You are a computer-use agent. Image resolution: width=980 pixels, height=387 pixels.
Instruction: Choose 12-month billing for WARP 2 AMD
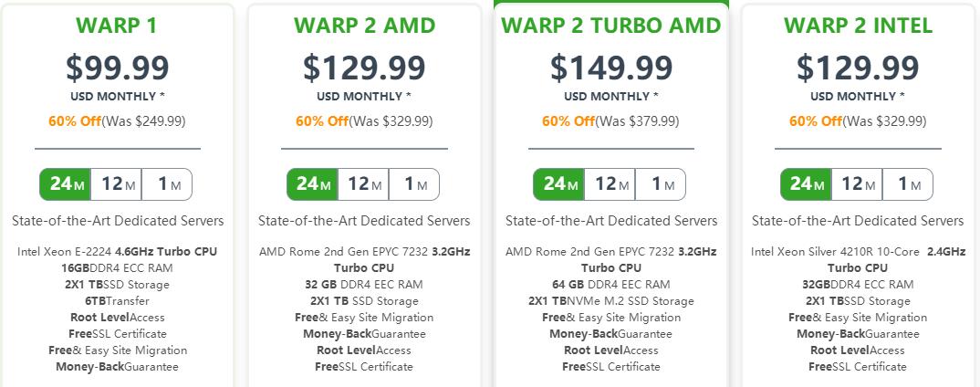point(364,184)
